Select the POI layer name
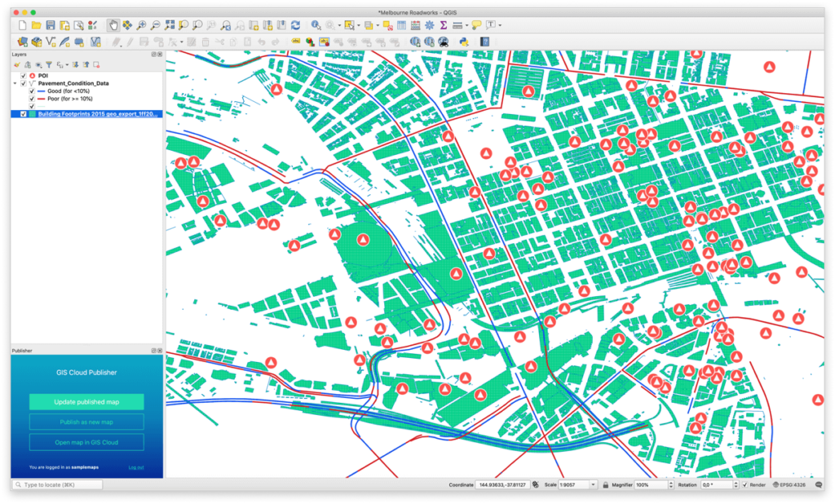Image resolution: width=835 pixels, height=504 pixels. [42, 76]
